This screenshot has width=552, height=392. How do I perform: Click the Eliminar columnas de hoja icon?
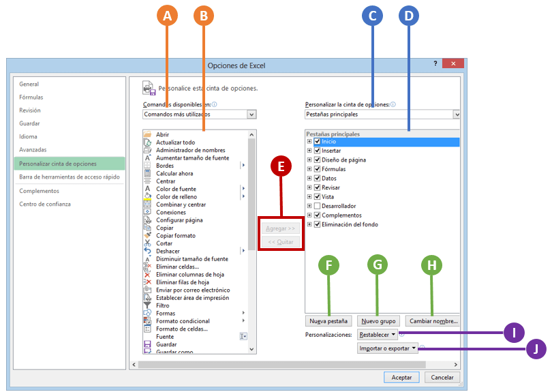click(x=147, y=274)
